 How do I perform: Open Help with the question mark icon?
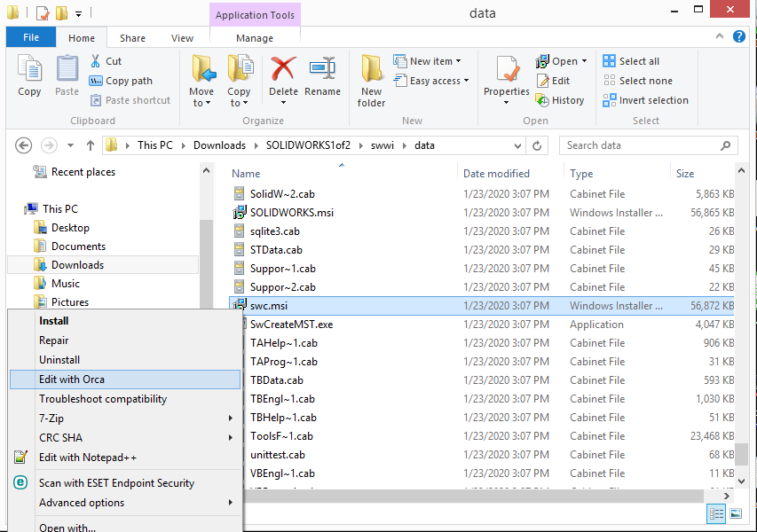(739, 36)
